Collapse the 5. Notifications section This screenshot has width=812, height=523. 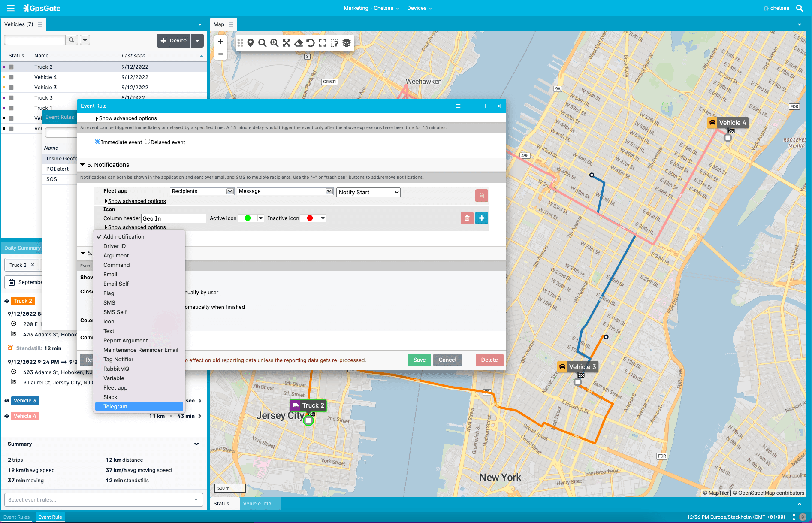click(83, 165)
